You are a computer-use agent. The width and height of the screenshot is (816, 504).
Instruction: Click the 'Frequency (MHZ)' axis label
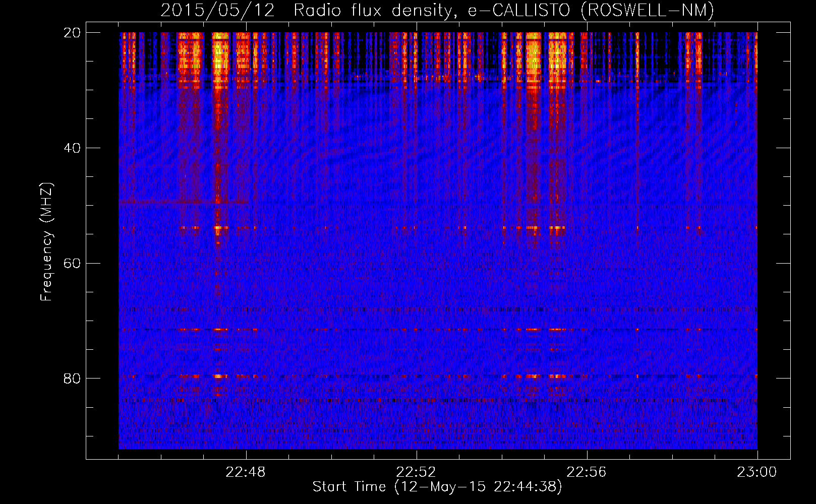tap(46, 242)
